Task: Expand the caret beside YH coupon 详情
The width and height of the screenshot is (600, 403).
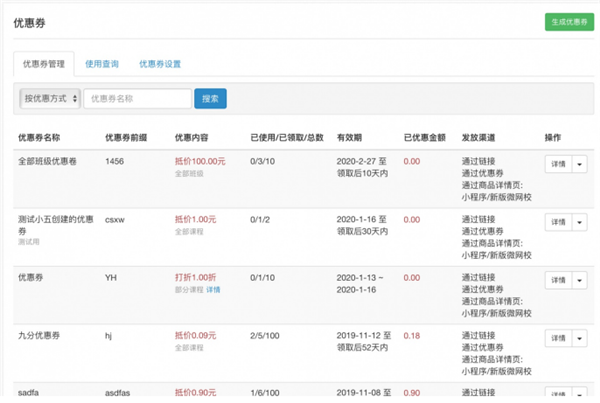Action: click(x=580, y=281)
